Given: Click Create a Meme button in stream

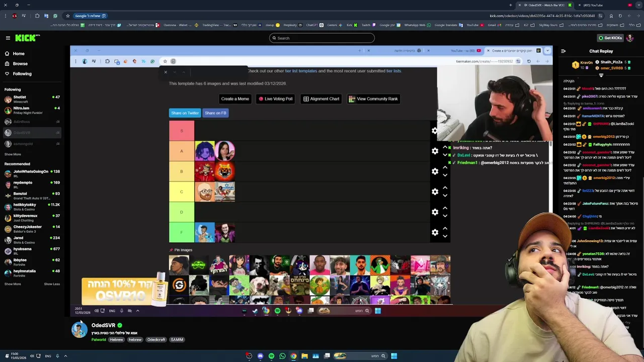Looking at the screenshot, I should tap(235, 99).
